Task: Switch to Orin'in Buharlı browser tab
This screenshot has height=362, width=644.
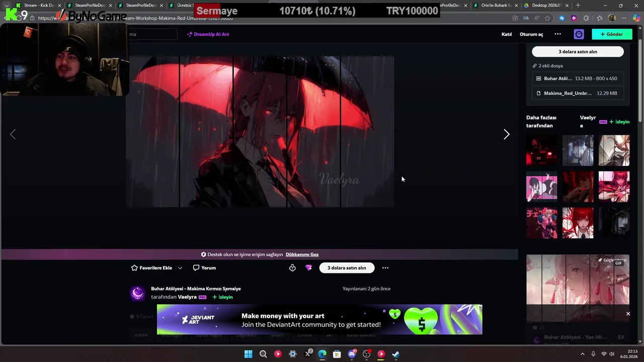Action: [x=496, y=5]
